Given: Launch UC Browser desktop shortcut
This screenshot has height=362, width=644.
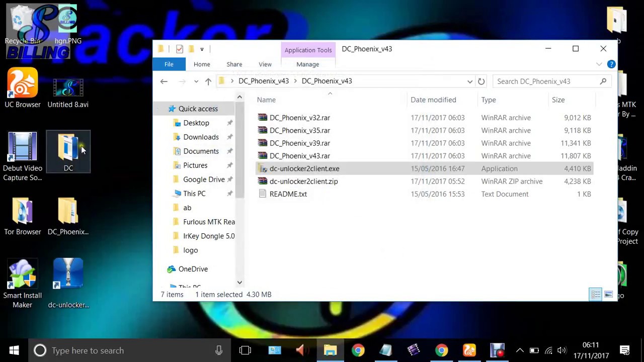Looking at the screenshot, I should click(23, 88).
